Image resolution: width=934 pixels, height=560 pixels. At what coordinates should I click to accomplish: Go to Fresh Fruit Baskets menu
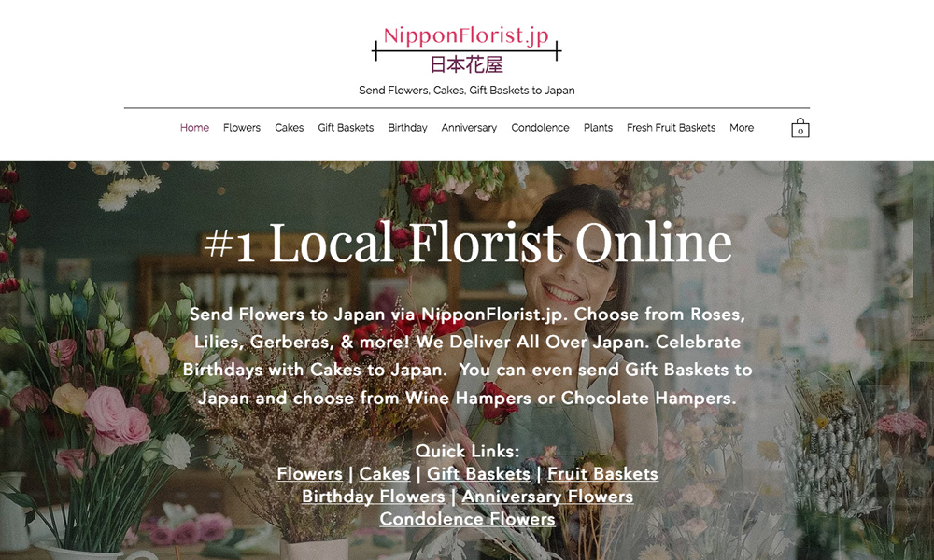(671, 127)
